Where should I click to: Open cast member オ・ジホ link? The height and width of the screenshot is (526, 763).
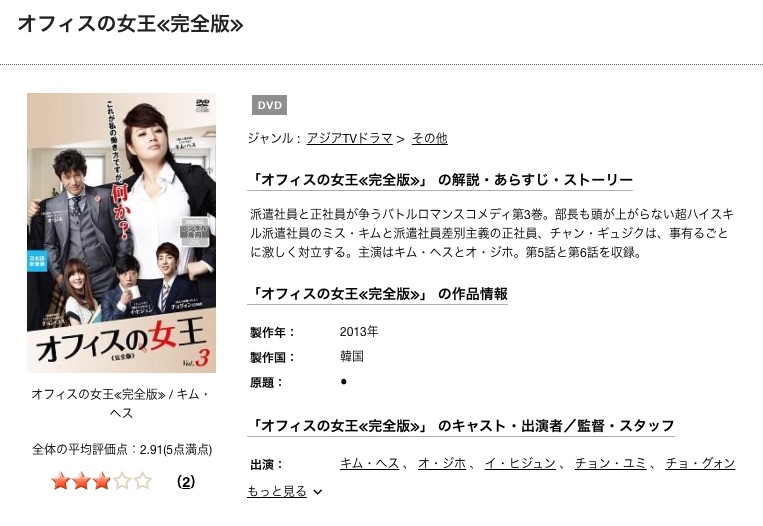(x=442, y=463)
